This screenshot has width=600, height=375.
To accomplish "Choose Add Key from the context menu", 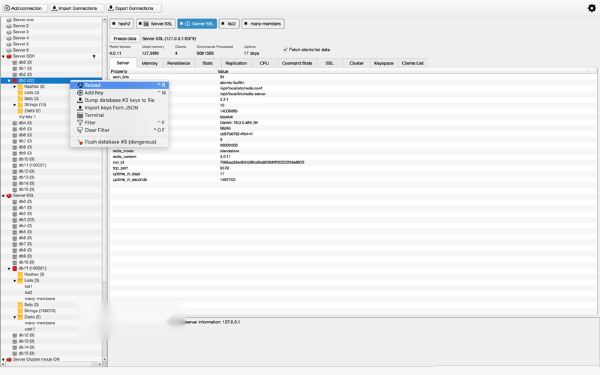I will click(x=119, y=93).
